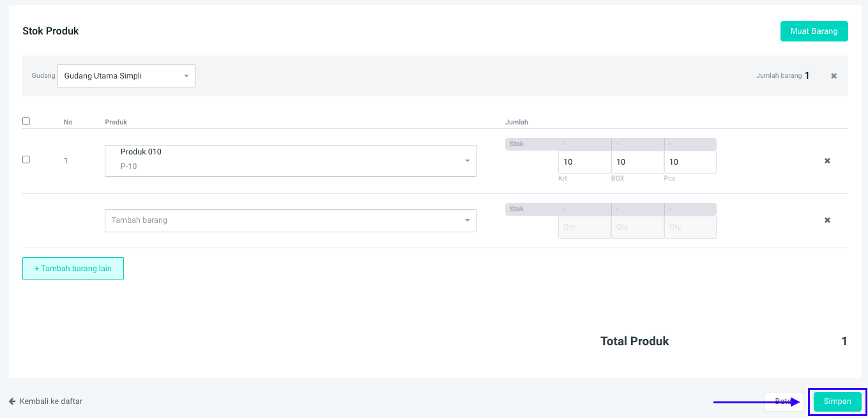Viewport: 868px width, 418px height.
Task: Click the back arrow beside Kembali ke daftar
Action: coord(12,401)
